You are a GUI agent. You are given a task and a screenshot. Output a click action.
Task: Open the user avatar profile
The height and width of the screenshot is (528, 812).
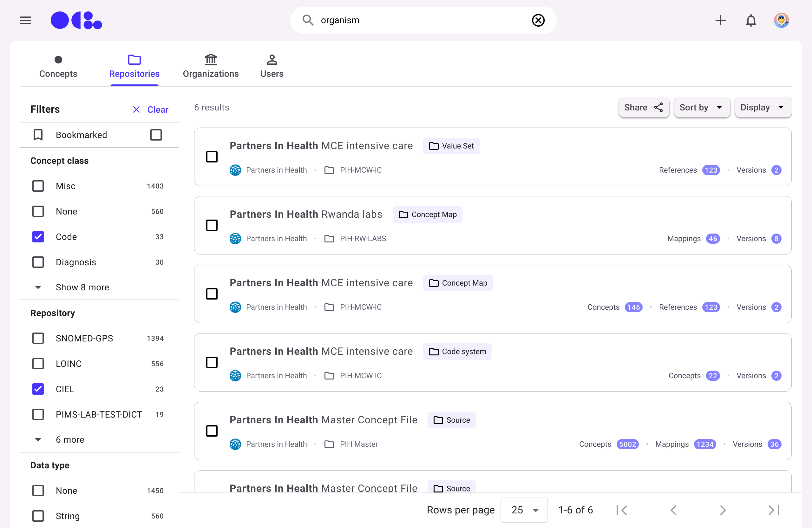pos(781,21)
